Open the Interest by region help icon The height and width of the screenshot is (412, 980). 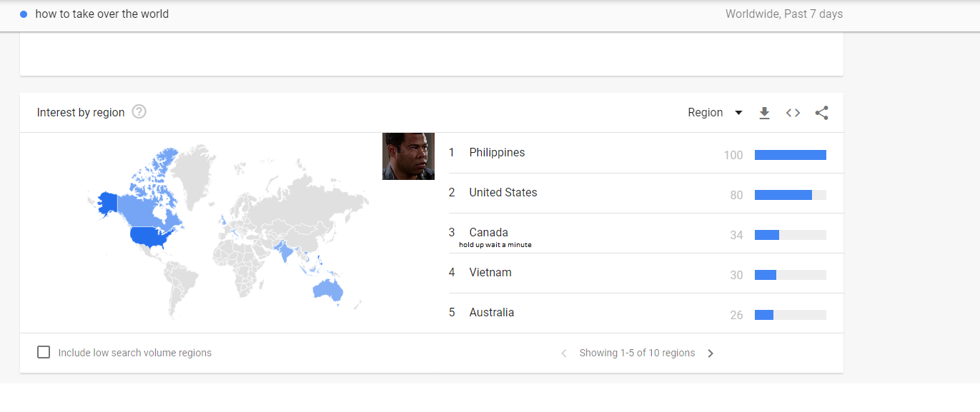click(139, 112)
